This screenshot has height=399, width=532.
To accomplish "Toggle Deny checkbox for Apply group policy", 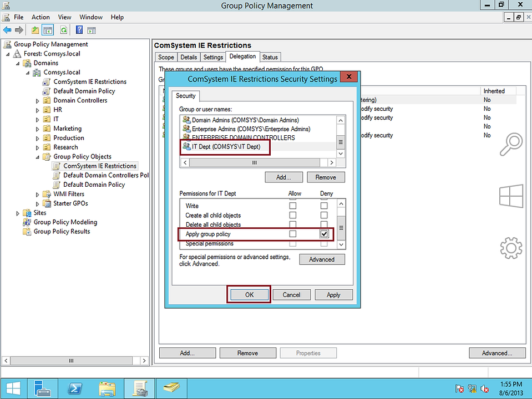I will pos(324,234).
